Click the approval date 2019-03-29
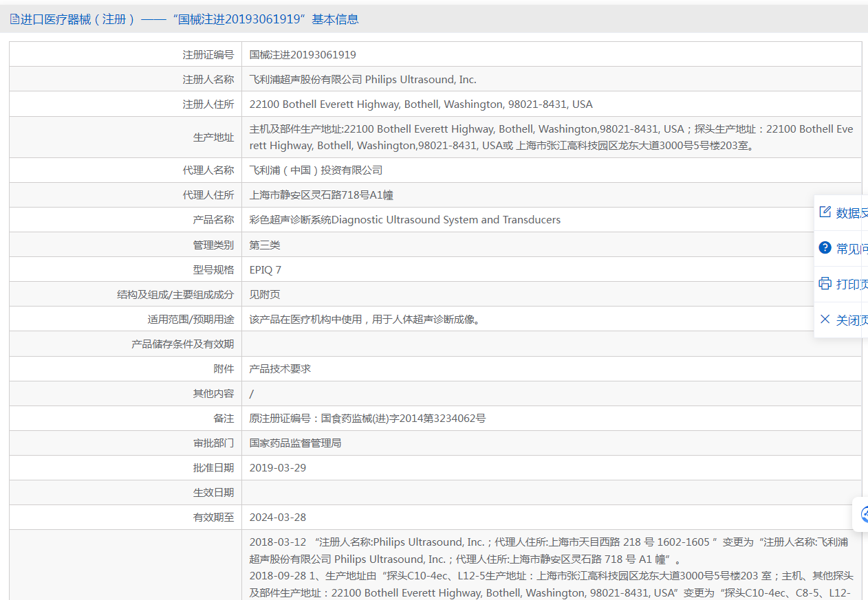 pos(278,467)
